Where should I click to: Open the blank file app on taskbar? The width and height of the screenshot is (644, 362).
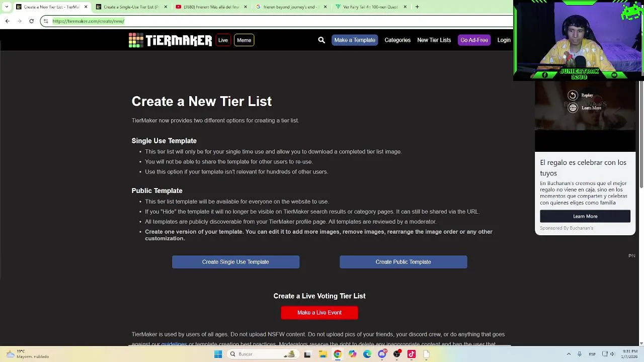click(x=426, y=354)
